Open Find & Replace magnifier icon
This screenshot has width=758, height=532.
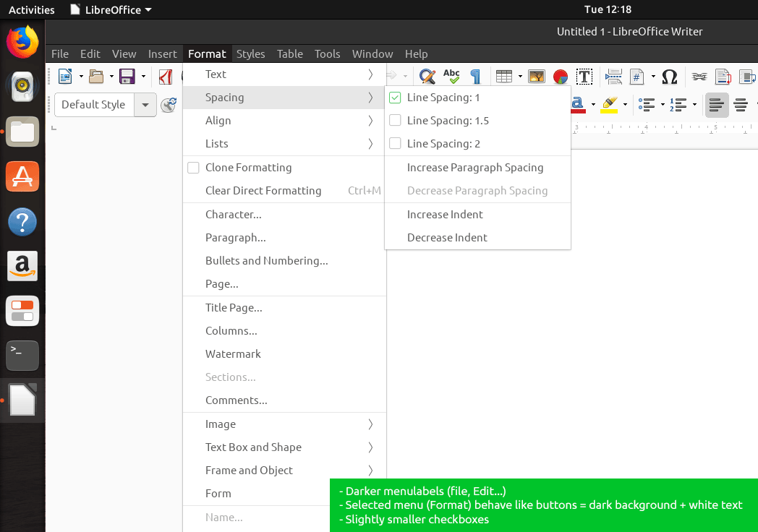(427, 77)
